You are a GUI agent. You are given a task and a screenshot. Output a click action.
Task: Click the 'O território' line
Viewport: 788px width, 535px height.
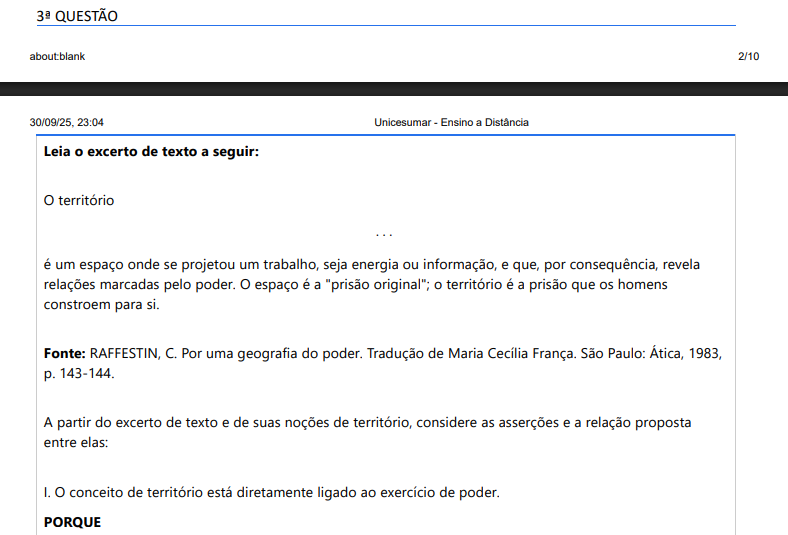(79, 200)
